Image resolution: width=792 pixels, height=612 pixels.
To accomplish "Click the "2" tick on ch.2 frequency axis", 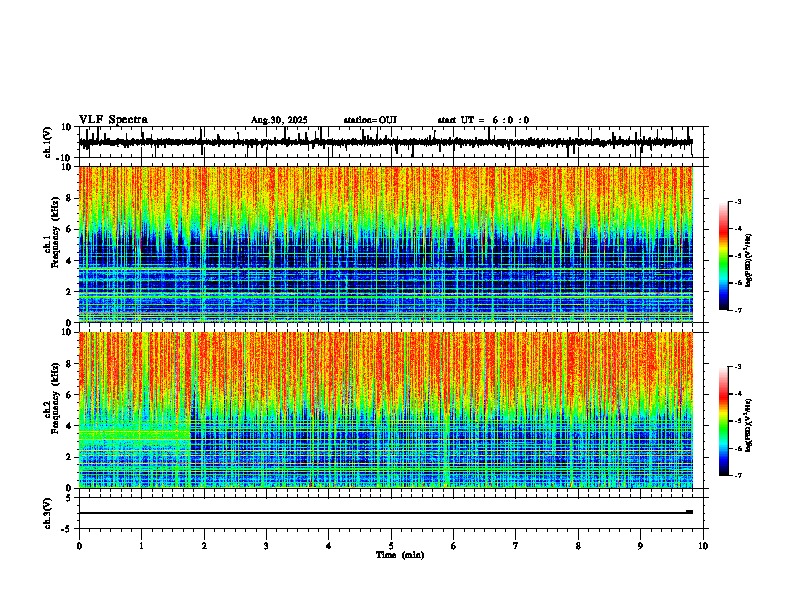I will point(70,457).
